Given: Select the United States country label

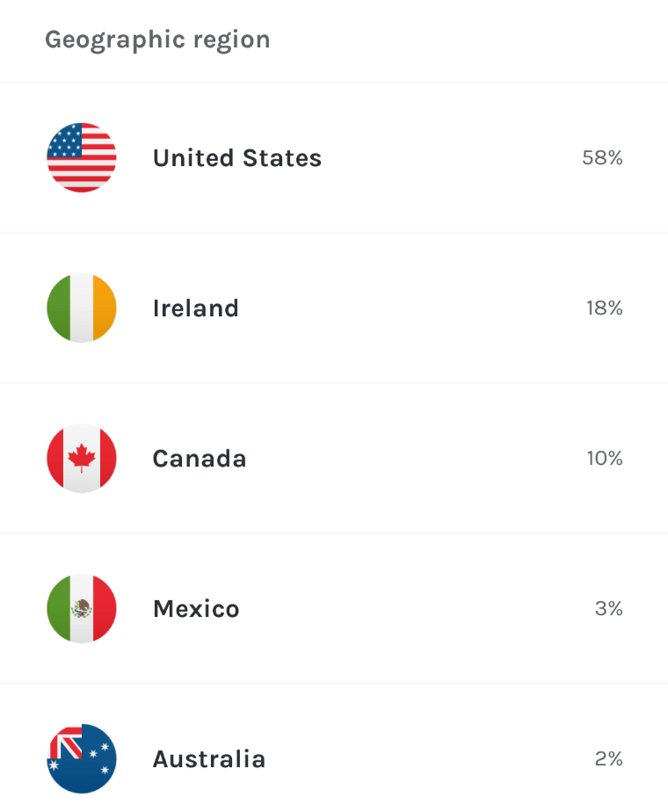Looking at the screenshot, I should (237, 158).
